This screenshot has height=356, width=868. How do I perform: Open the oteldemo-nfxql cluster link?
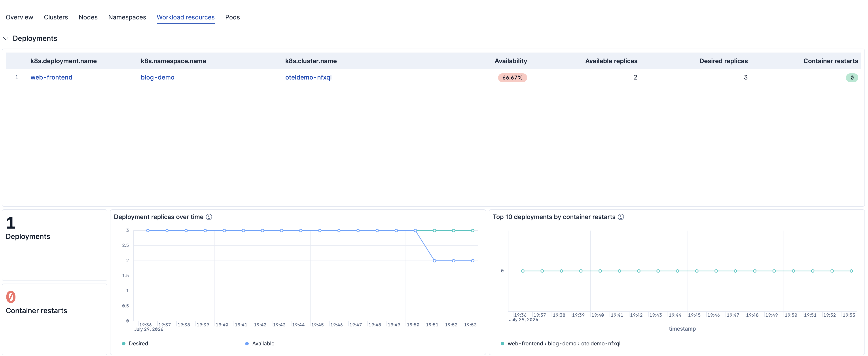point(308,77)
